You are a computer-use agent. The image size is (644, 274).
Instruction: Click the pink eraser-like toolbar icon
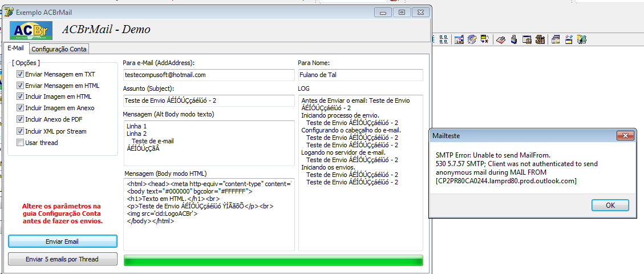(501, 39)
